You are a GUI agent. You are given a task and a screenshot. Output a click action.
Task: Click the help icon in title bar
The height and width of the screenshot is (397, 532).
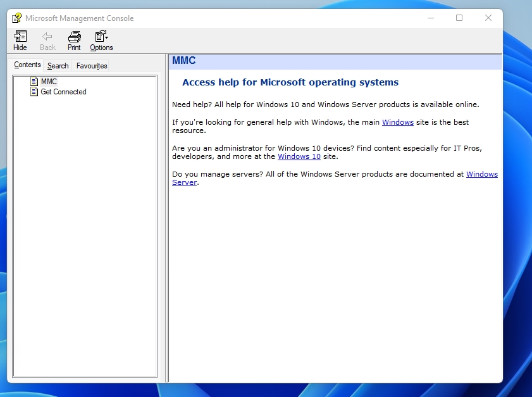(17, 18)
